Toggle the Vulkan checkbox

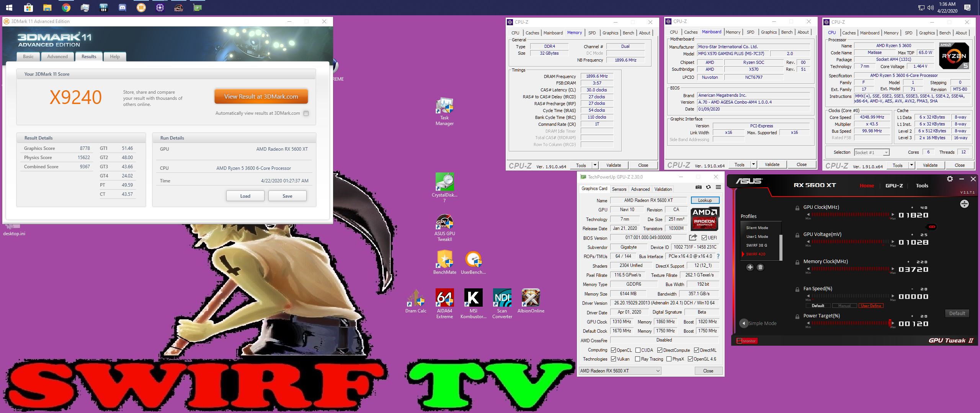click(614, 359)
